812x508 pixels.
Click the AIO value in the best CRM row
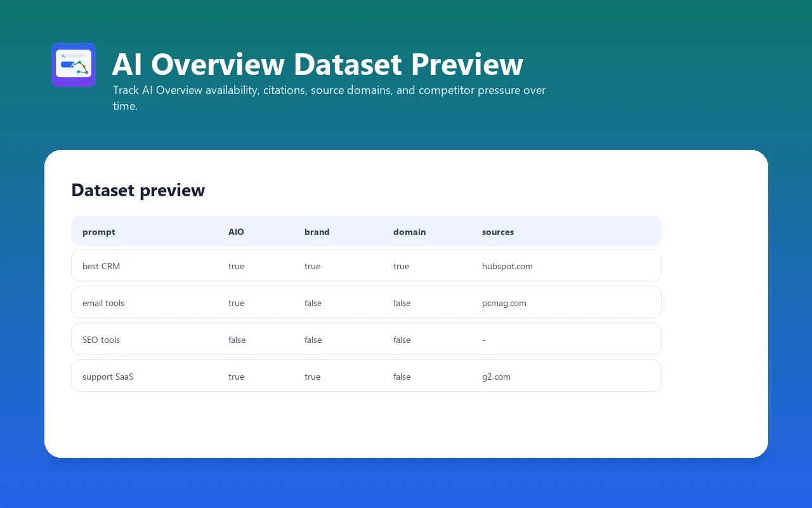coord(237,266)
